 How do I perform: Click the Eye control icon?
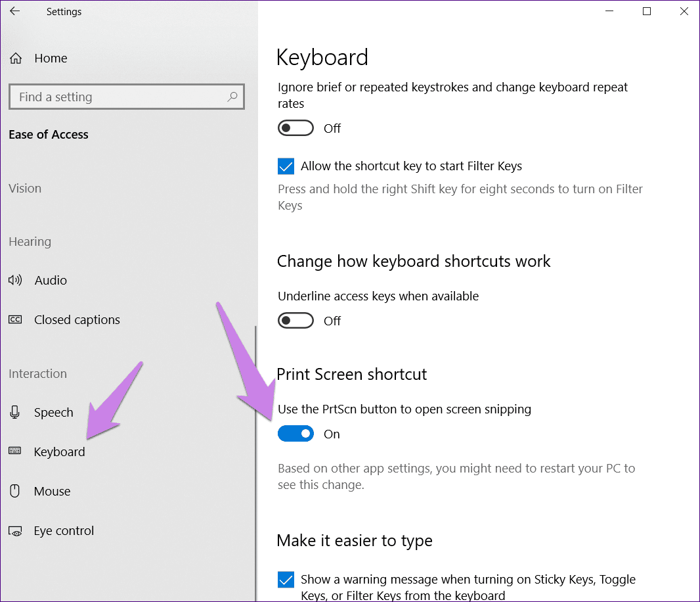(15, 531)
